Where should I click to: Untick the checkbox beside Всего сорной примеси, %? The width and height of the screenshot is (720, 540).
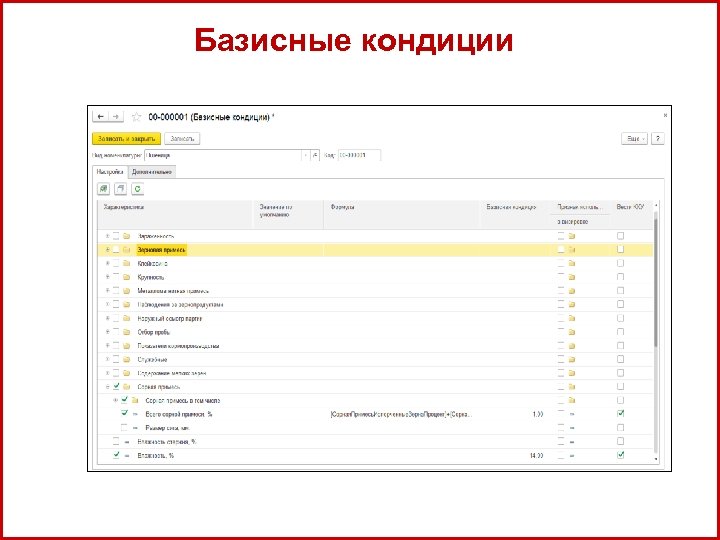click(124, 414)
